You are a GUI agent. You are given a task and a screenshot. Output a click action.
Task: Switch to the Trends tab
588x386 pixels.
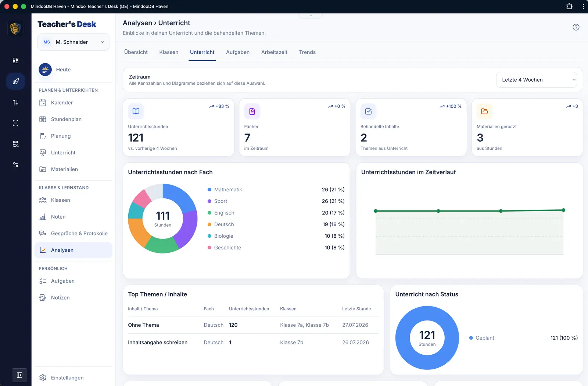(307, 52)
